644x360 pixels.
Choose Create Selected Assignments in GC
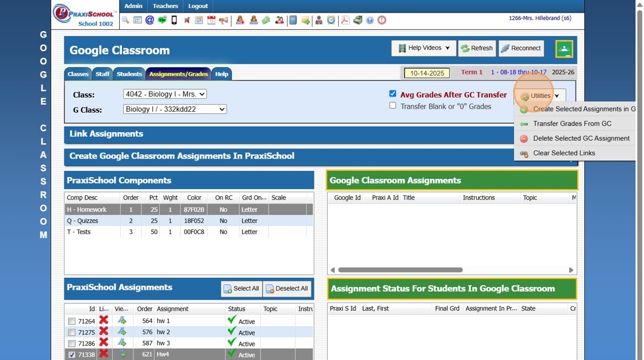point(574,109)
